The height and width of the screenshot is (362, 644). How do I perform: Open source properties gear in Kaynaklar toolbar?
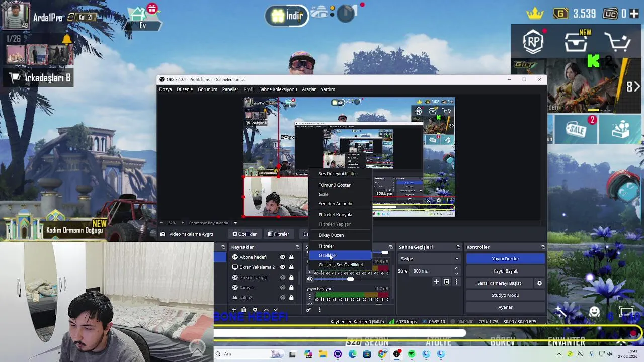point(255,310)
